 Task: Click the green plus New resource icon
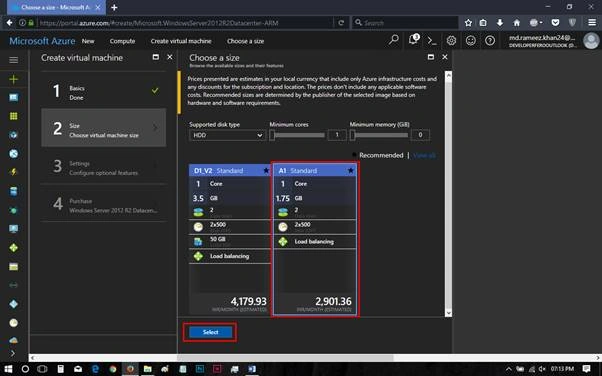pyautogui.click(x=13, y=79)
